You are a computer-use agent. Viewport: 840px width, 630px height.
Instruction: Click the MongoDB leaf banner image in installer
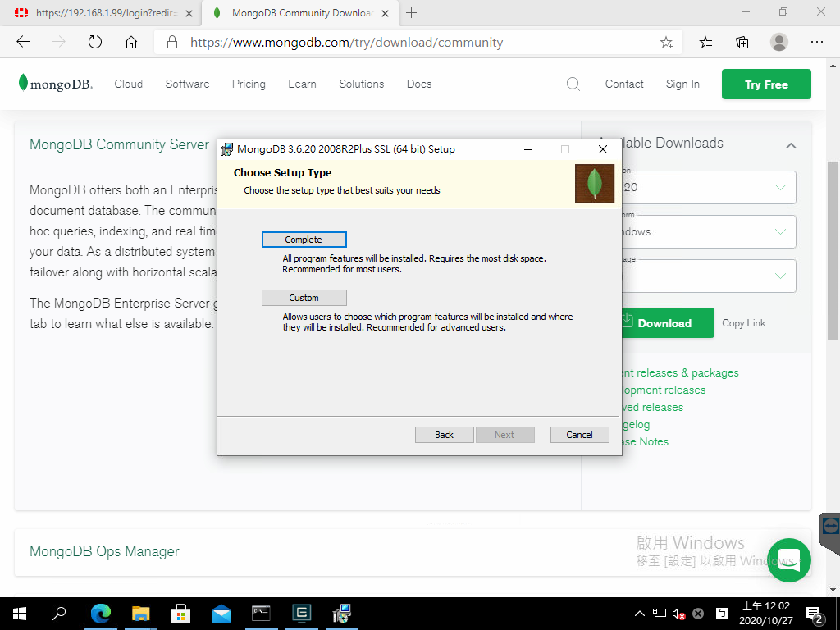tap(595, 184)
